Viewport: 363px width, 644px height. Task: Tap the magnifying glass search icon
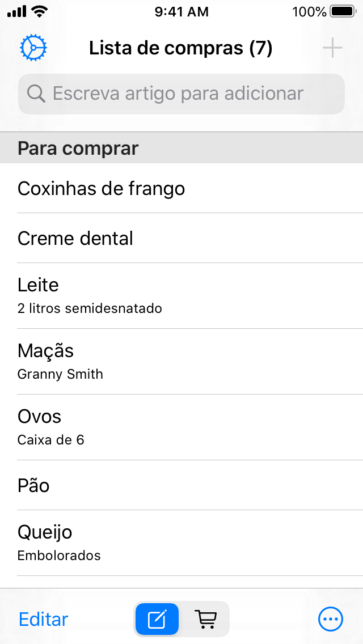(36, 94)
